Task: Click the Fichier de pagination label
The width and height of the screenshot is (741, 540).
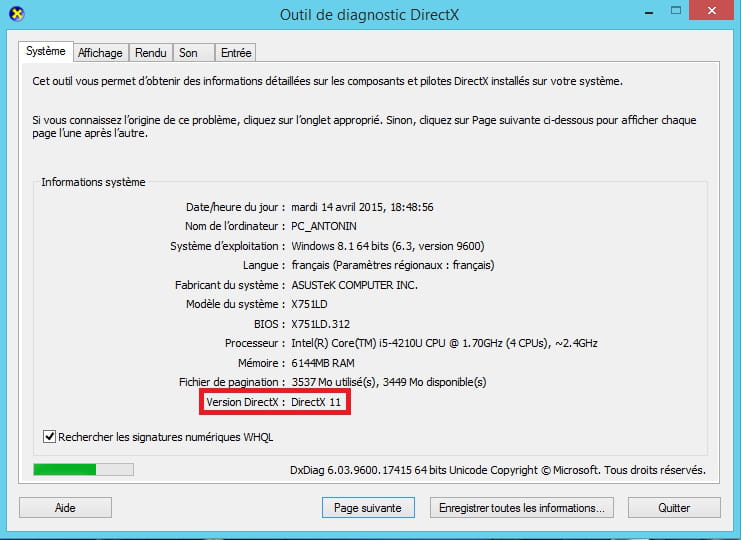Action: [x=232, y=382]
